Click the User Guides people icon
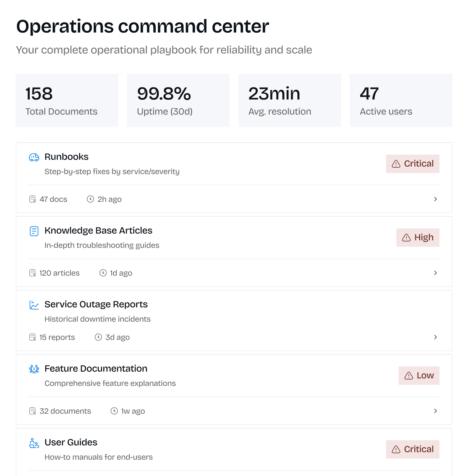 click(34, 443)
